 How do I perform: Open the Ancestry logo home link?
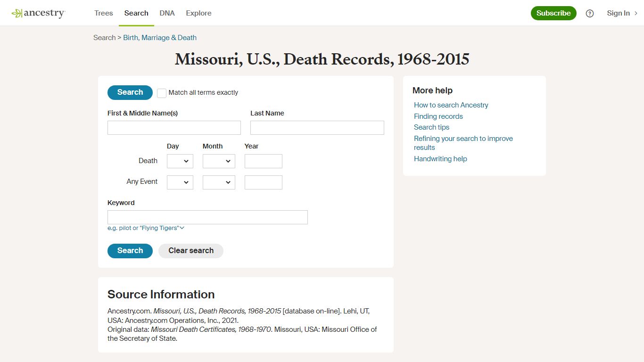(38, 13)
